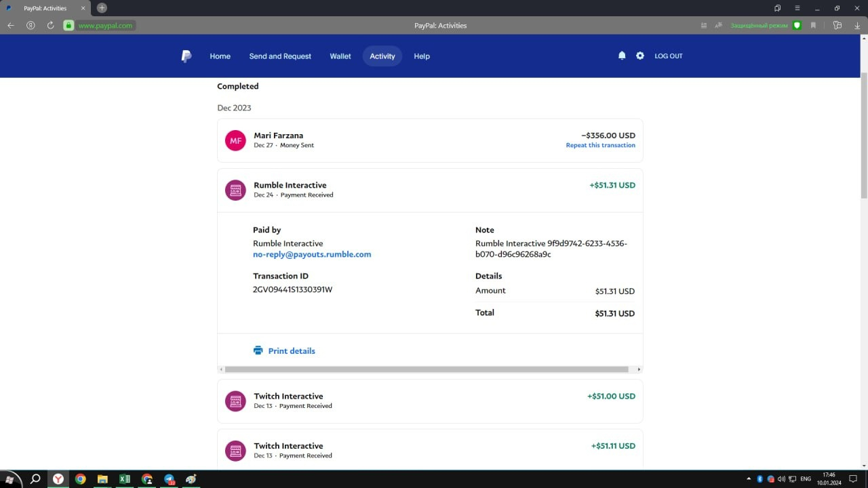Click the printer icon beside Print details
The image size is (868, 488).
[x=258, y=350]
